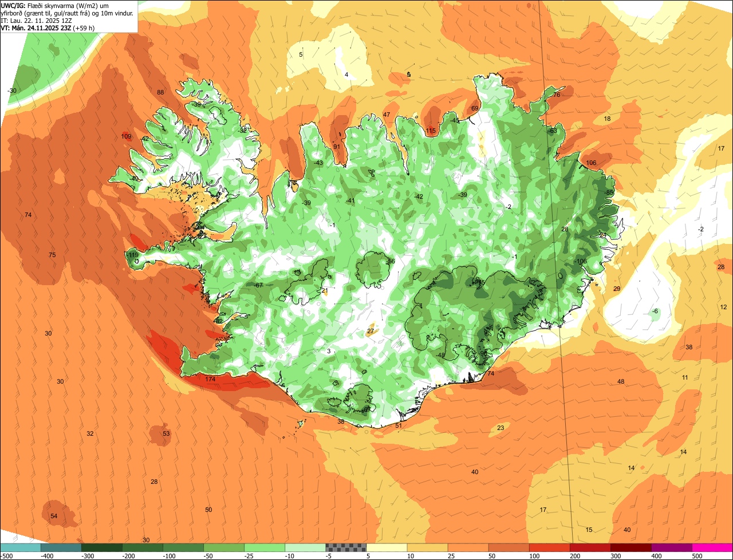Click the 27 value in southern highlands
Image resolution: width=733 pixels, height=560 pixels.
[371, 331]
